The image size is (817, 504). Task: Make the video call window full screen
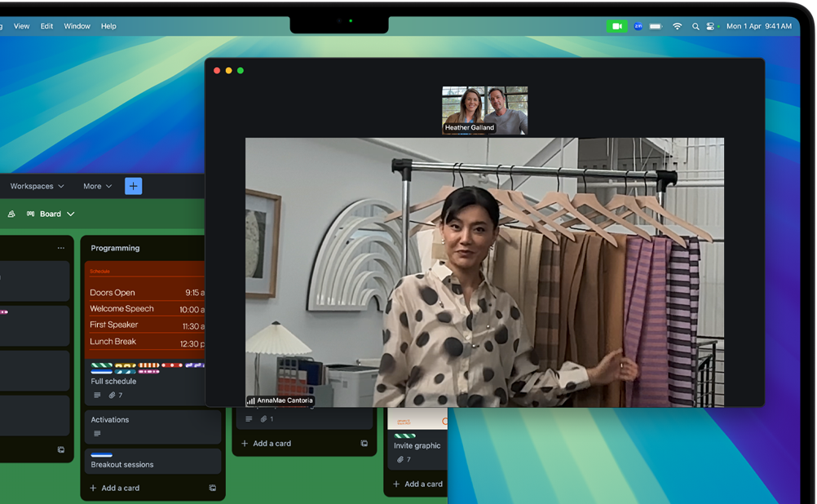click(x=241, y=70)
